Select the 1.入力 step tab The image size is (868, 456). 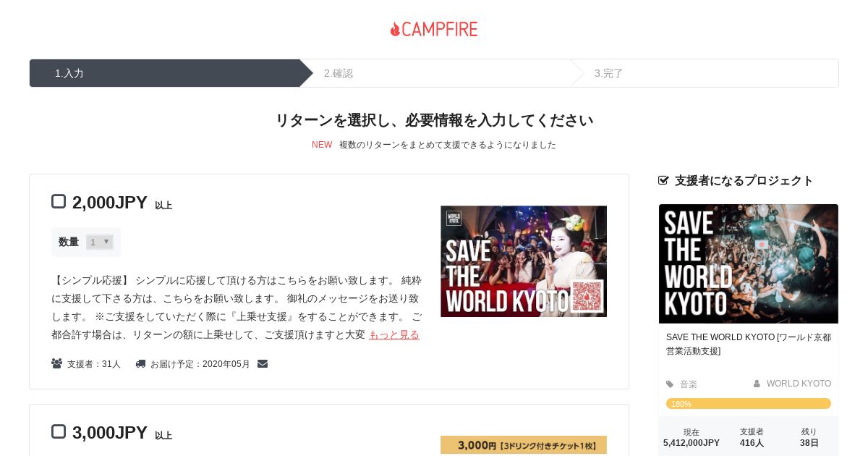(x=165, y=73)
